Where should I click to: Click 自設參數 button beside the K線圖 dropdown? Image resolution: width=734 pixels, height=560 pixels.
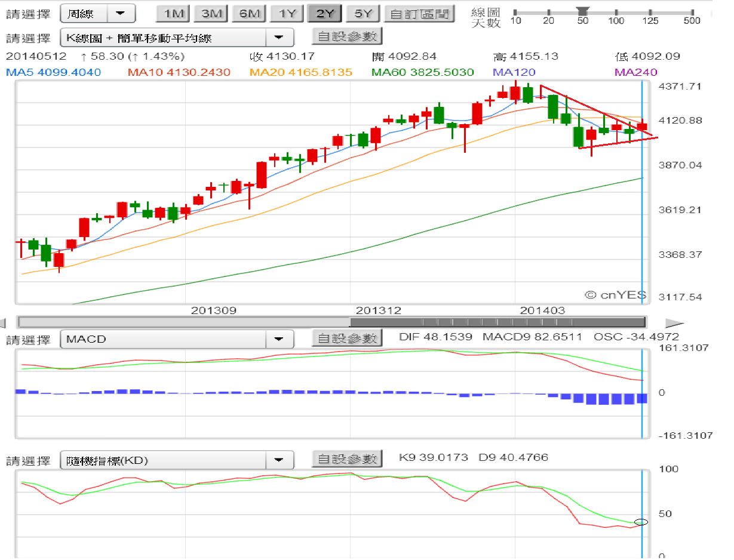click(x=347, y=36)
